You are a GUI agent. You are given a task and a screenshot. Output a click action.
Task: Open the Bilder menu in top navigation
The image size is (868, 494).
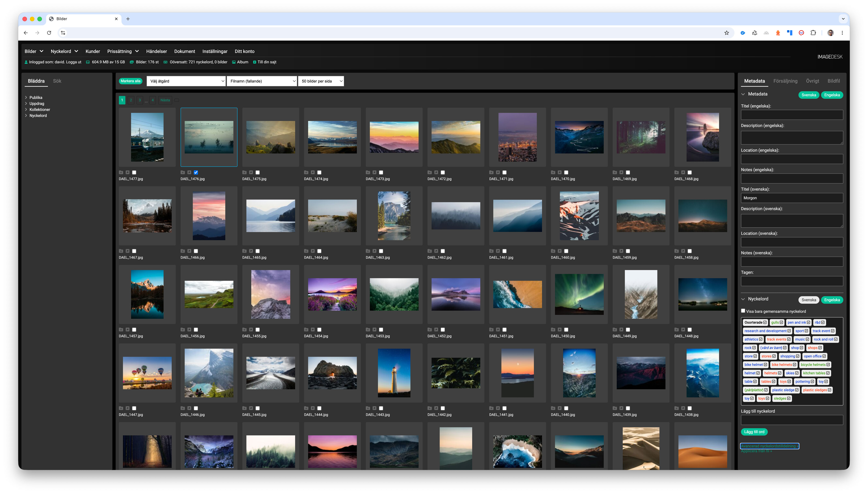tap(34, 51)
